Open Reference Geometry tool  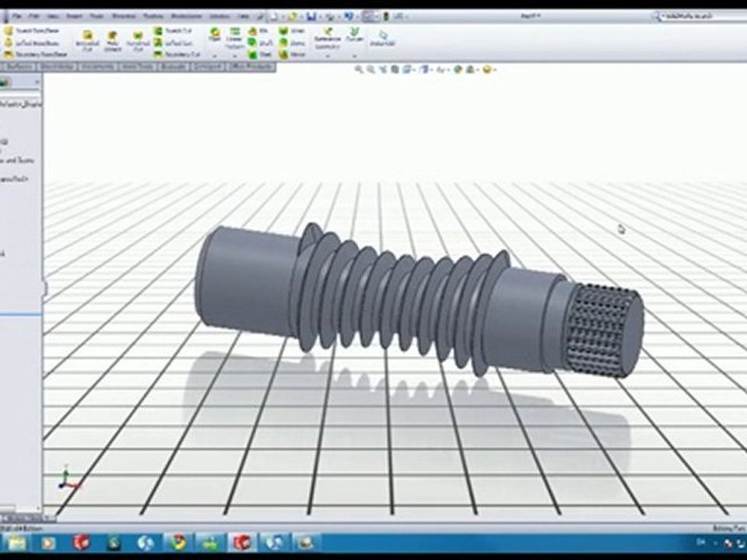tap(328, 38)
